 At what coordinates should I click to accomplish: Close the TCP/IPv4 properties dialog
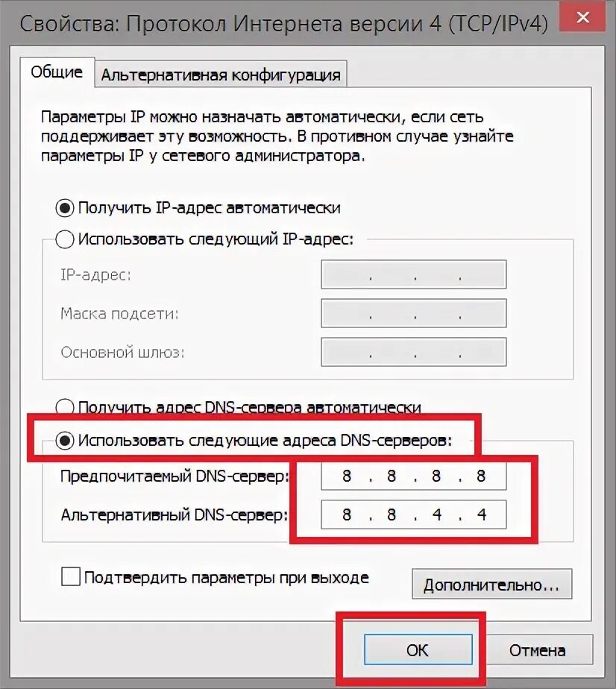pyautogui.click(x=582, y=17)
